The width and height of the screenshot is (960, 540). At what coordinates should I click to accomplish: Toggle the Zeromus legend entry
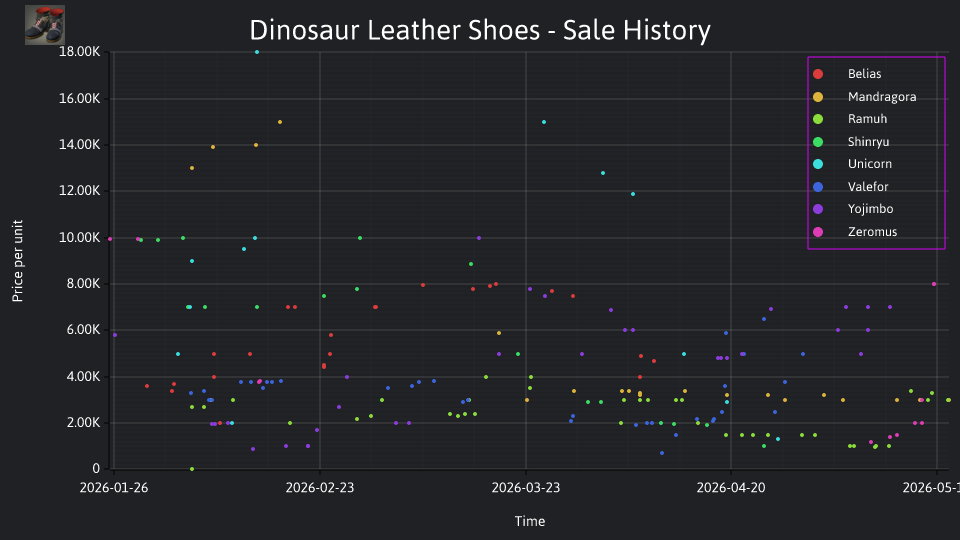coord(855,232)
